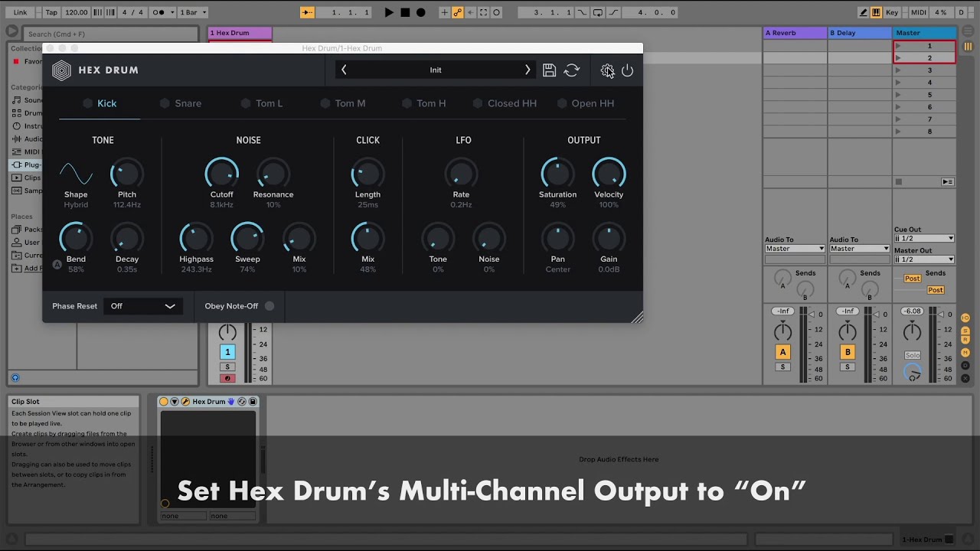Open the Master Out dropdown
This screenshot has height=551, width=980.
coord(924,259)
